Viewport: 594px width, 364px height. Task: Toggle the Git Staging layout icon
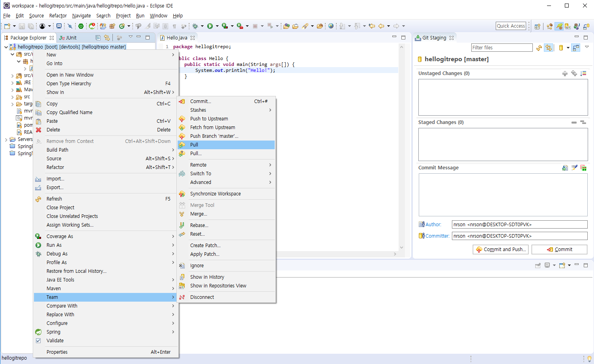[576, 48]
